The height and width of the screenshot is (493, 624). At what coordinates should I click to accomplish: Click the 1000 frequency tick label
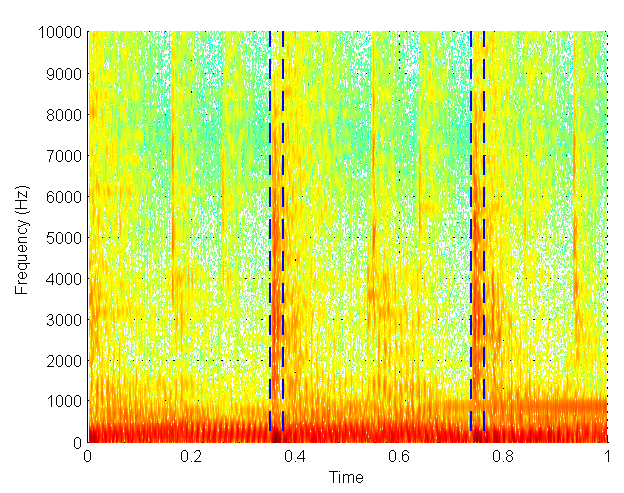pos(64,401)
